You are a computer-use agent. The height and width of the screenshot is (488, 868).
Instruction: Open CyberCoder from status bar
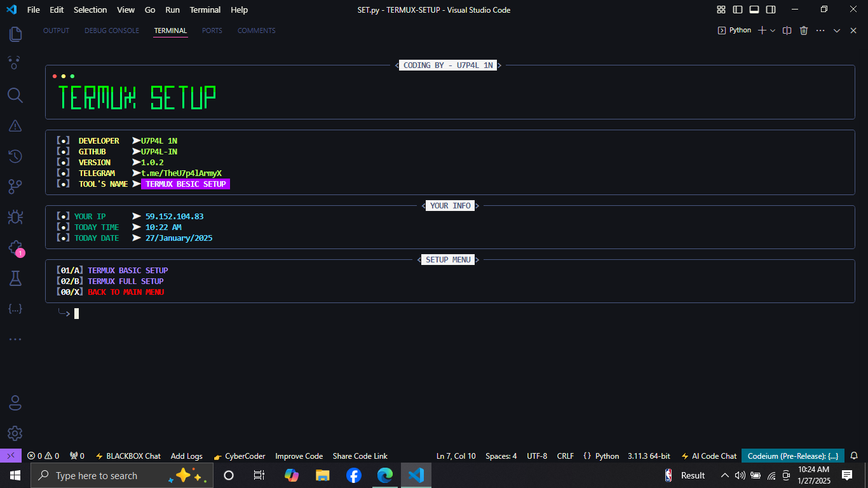click(x=240, y=456)
